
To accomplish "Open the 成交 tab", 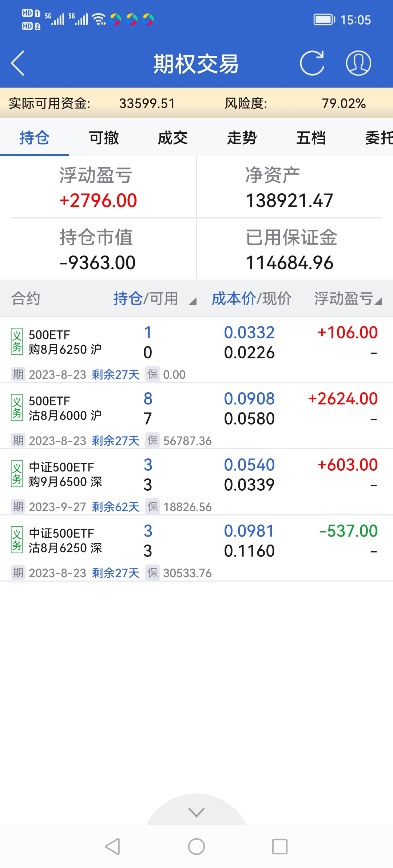I will coord(173,138).
